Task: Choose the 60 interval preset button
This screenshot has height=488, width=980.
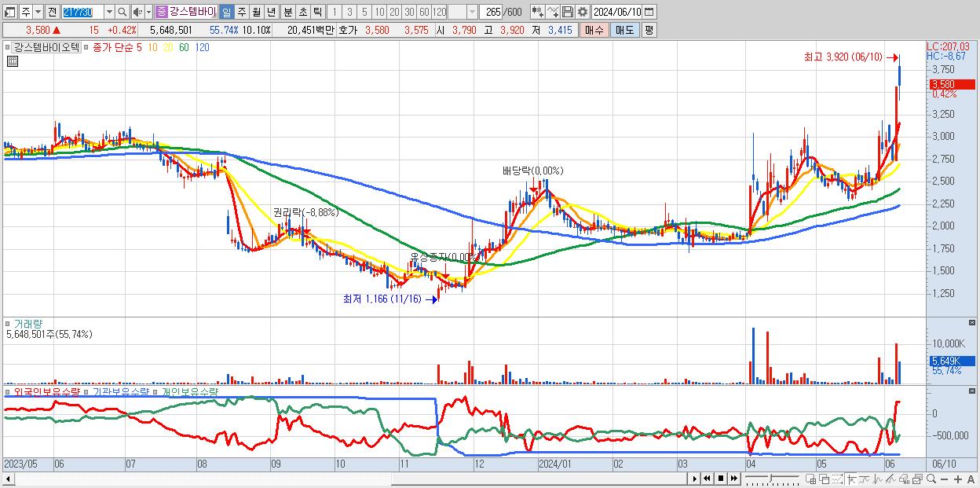Action: coord(424,12)
